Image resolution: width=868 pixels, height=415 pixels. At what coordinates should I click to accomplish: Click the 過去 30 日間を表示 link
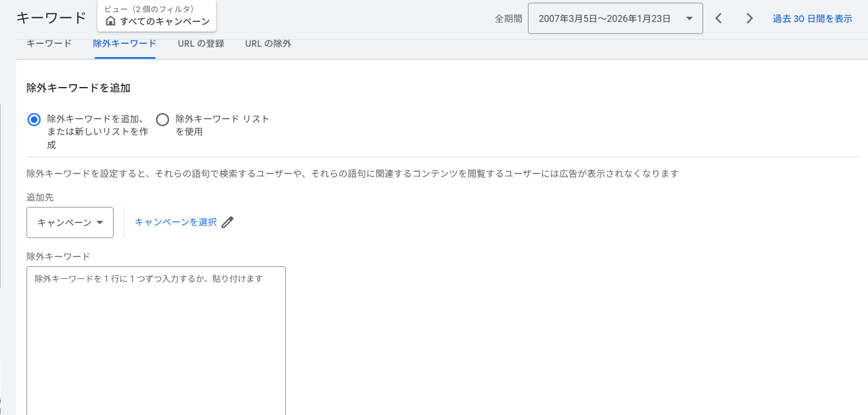pyautogui.click(x=812, y=18)
